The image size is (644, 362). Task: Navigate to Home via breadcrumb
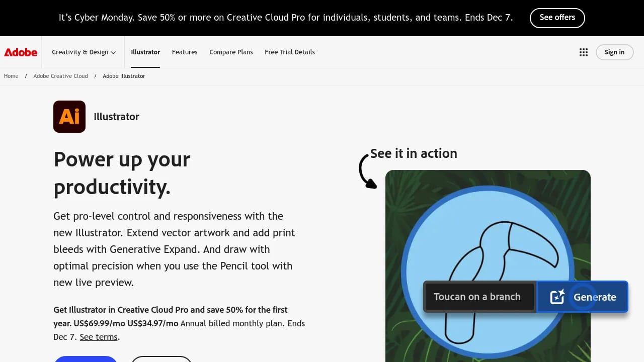coord(11,76)
